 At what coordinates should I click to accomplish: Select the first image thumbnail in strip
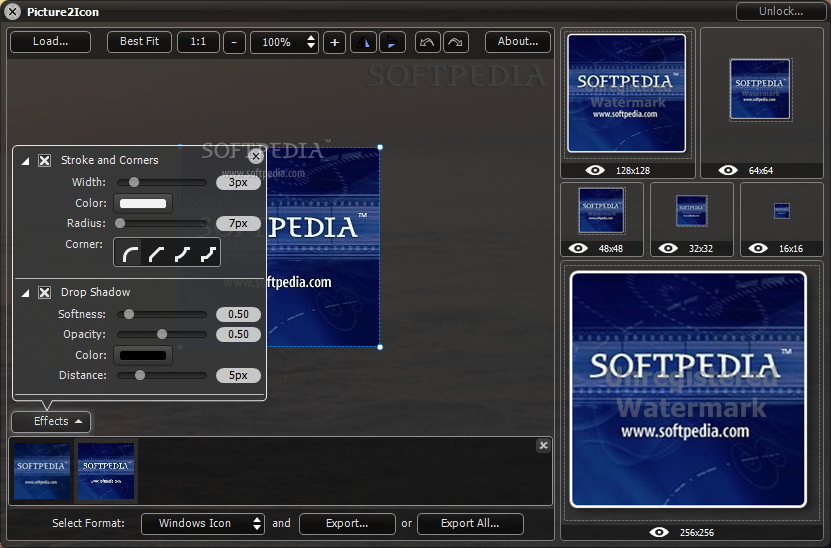click(42, 471)
